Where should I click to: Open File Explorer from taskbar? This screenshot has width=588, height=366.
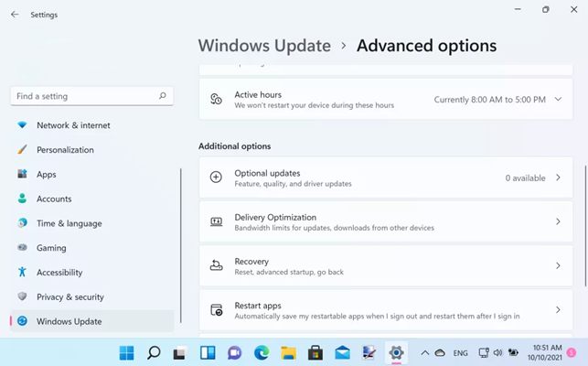[288, 353]
